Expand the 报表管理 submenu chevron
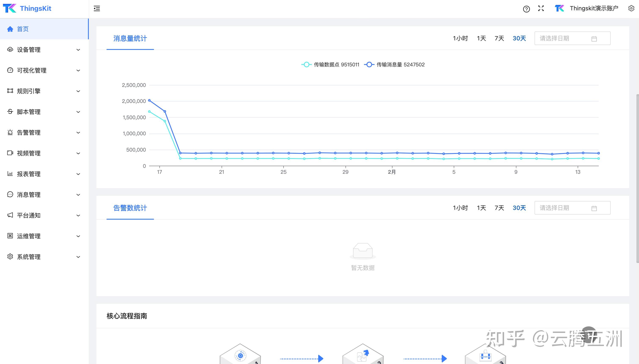Screen dimensions: 639x364 click(78, 174)
